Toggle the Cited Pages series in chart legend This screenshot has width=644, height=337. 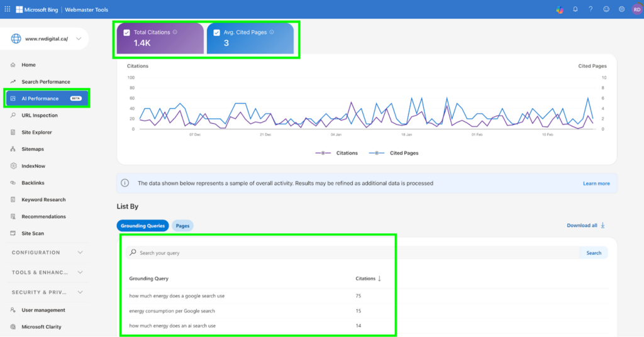(394, 153)
